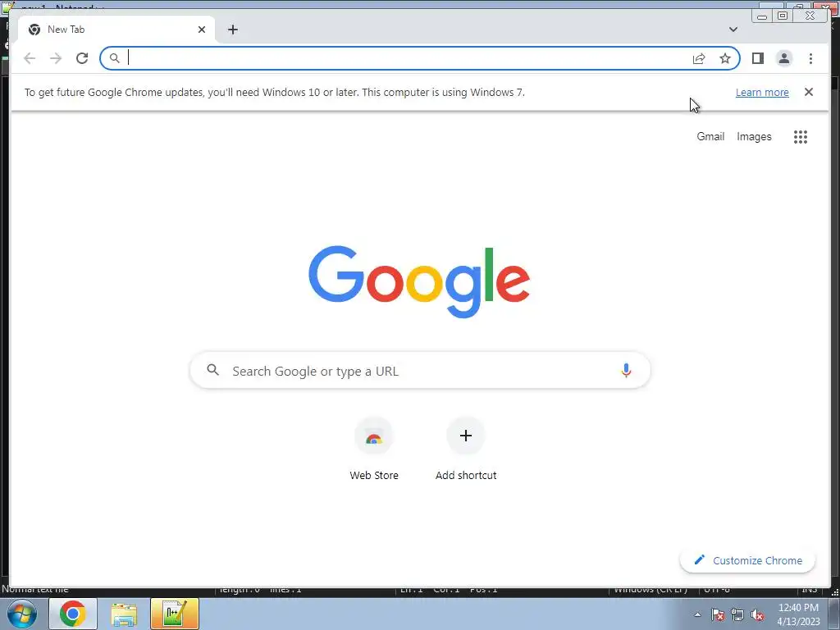
Task: Bookmark this tab with star icon
Action: coord(725,58)
